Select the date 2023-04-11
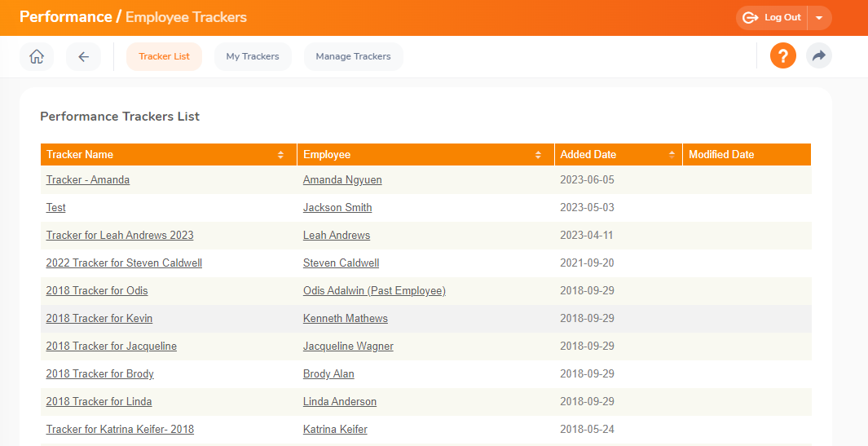Screen dimensions: 868x446 click(x=586, y=235)
